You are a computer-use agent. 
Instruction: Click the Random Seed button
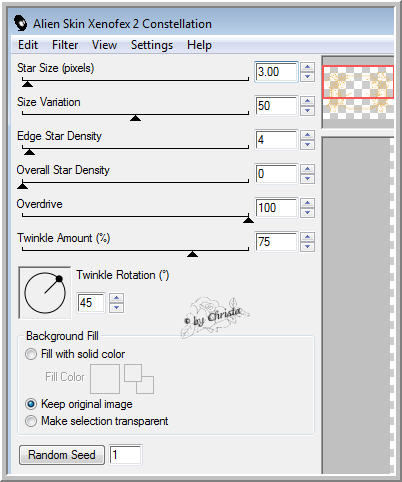tap(62, 455)
